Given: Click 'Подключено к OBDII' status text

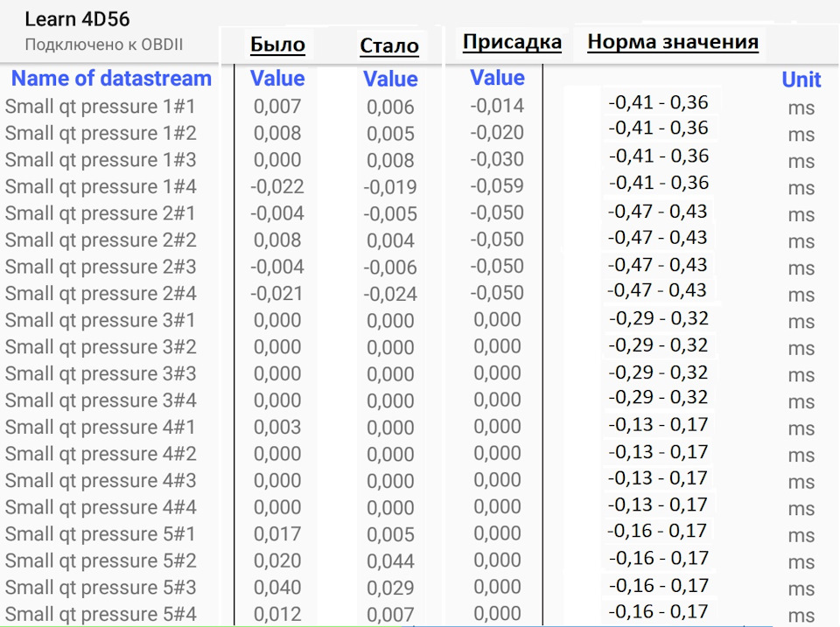Looking at the screenshot, I should pyautogui.click(x=104, y=45).
